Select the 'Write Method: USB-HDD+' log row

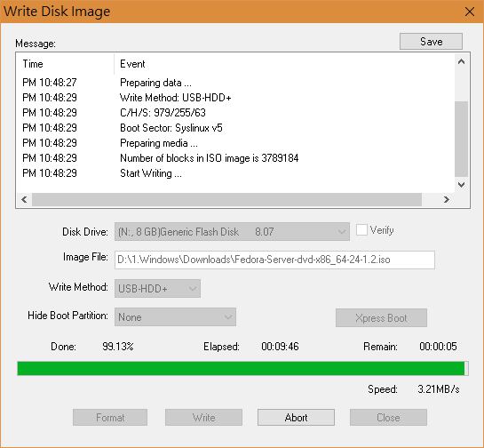236,98
